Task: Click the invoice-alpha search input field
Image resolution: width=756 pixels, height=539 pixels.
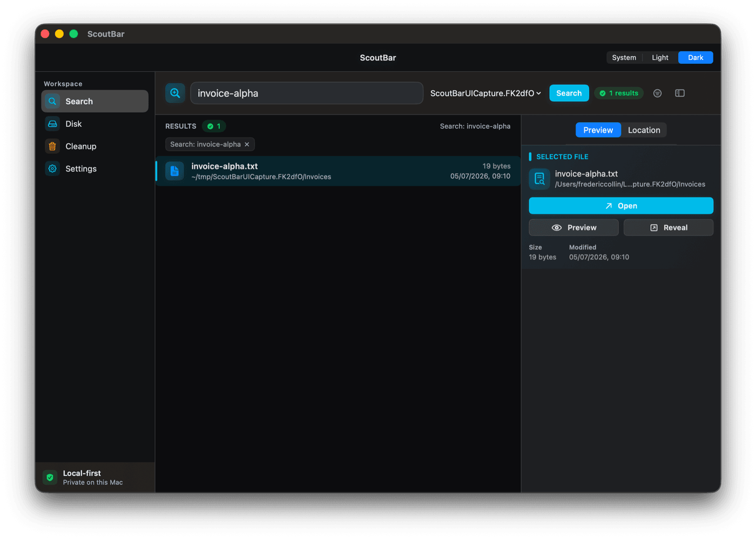Action: point(307,93)
